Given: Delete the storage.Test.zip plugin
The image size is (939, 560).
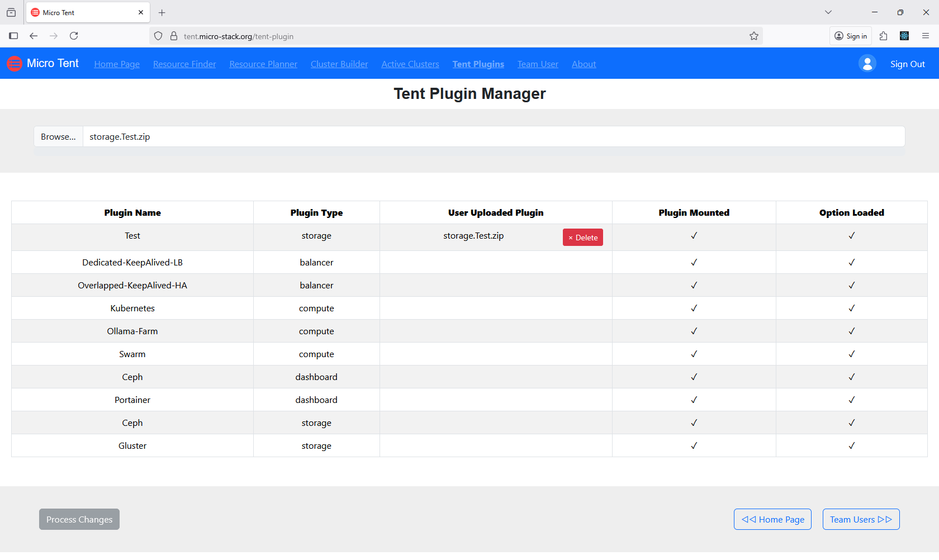Looking at the screenshot, I should pyautogui.click(x=582, y=237).
